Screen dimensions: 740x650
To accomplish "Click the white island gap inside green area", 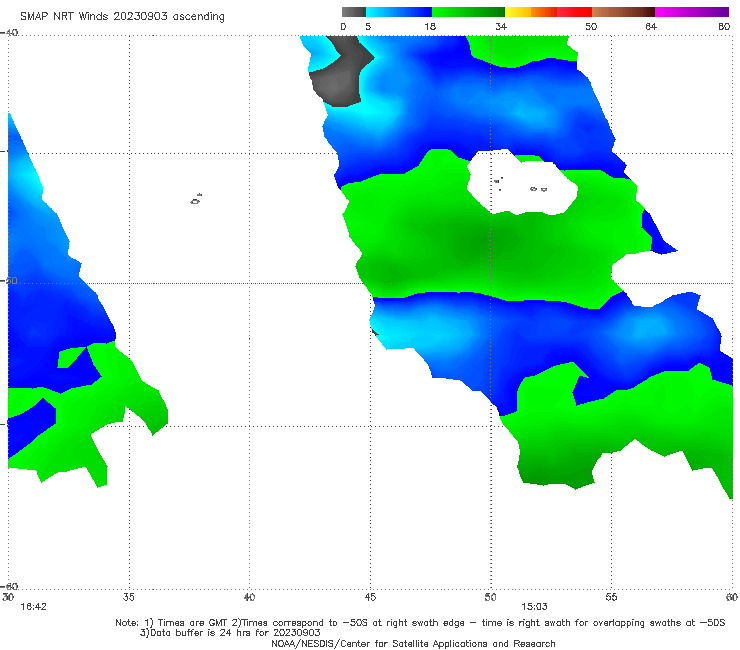I will click(521, 183).
